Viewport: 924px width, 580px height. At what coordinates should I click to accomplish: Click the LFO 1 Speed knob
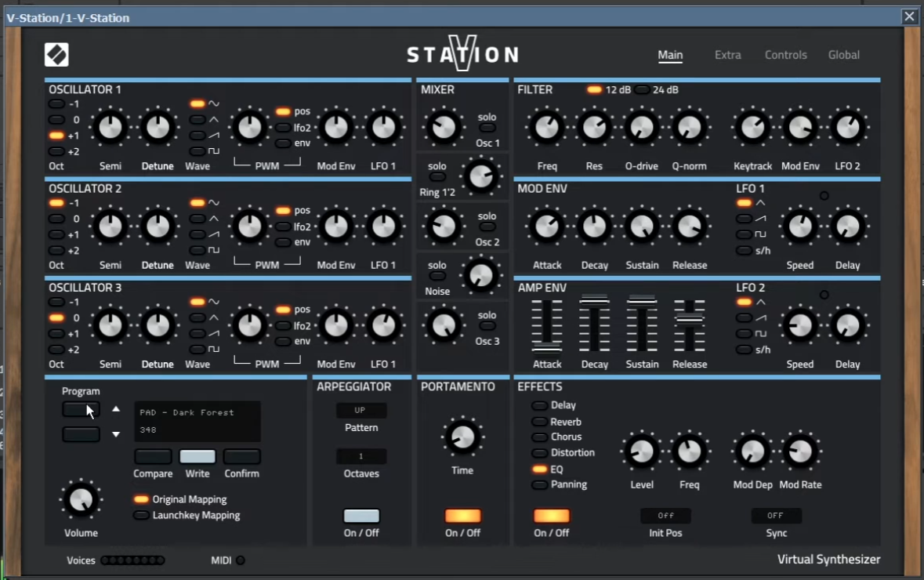[x=800, y=227]
